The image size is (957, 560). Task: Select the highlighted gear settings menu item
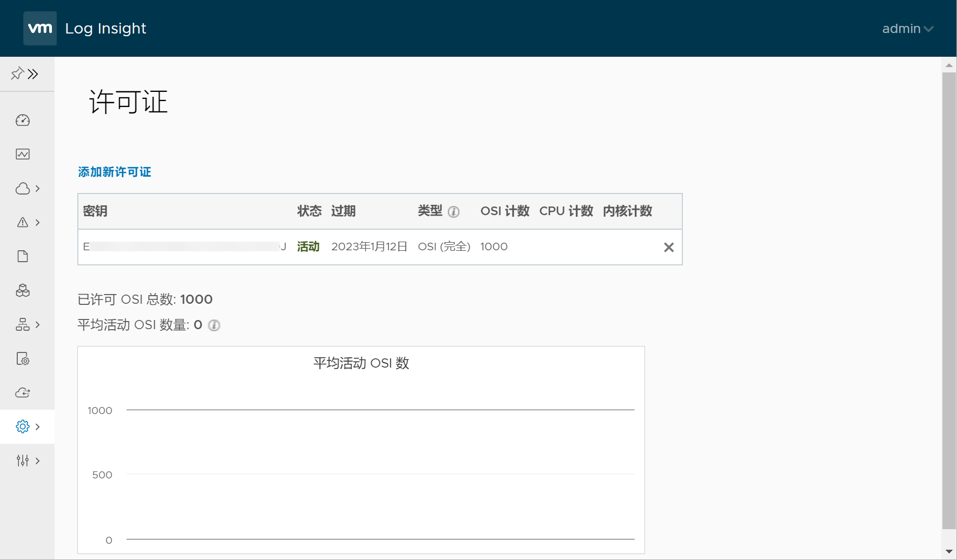coord(23,426)
